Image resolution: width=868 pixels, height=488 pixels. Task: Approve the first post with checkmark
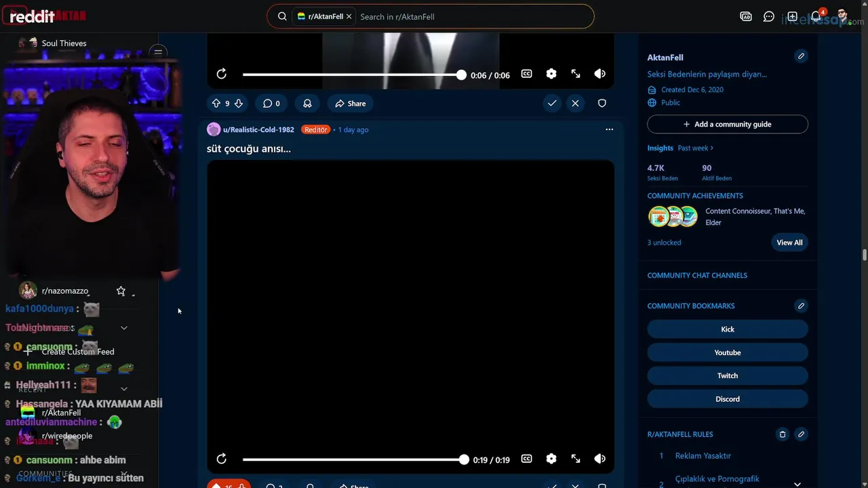point(552,103)
